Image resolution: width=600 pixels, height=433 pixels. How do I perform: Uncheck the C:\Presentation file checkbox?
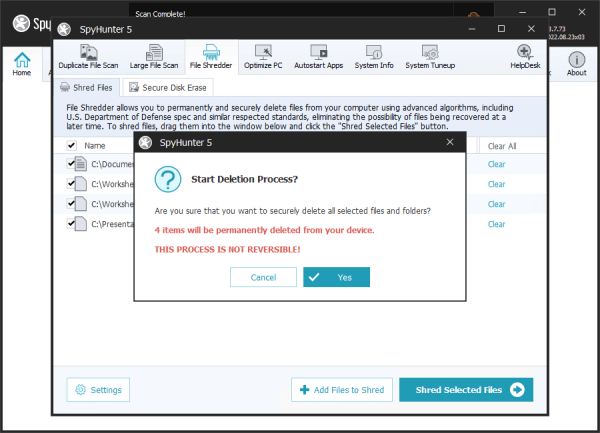coord(72,224)
